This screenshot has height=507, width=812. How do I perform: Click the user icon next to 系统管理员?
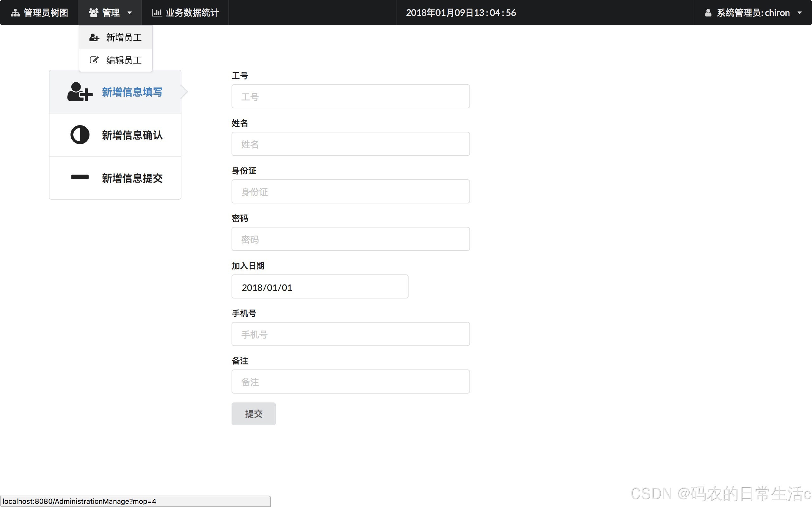(x=708, y=12)
